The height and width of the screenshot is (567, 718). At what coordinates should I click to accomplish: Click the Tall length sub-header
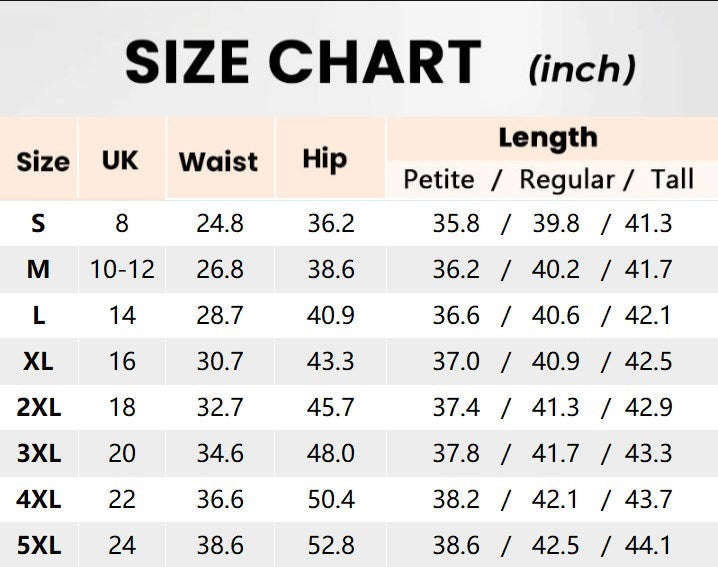pos(672,180)
